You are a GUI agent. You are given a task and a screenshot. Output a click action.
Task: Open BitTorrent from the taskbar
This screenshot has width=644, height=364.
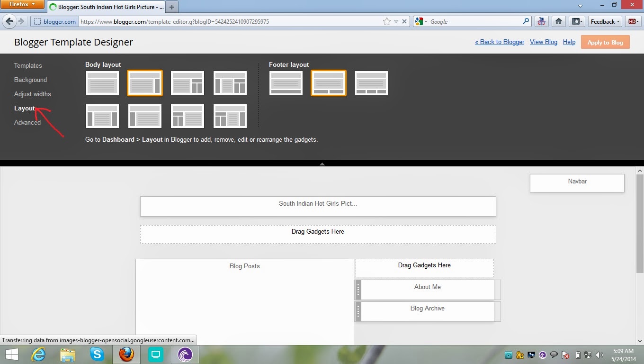click(x=185, y=355)
